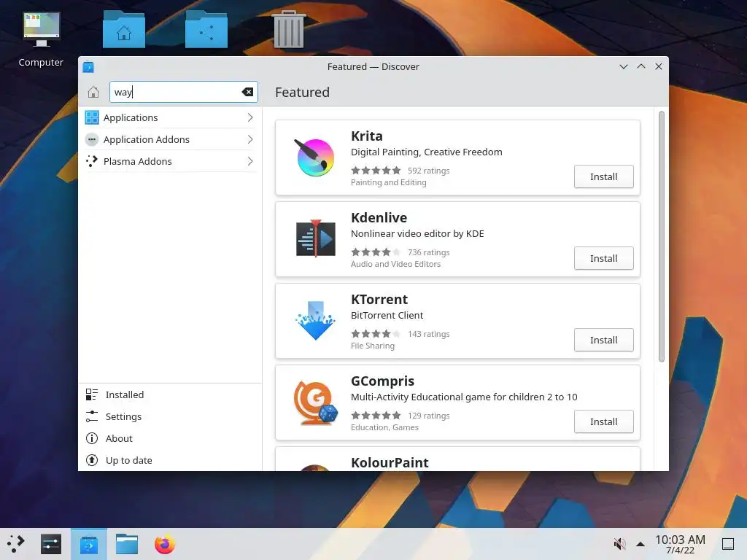Click the Plasma Addons category icon
Screen dimensions: 747x560
pos(92,161)
